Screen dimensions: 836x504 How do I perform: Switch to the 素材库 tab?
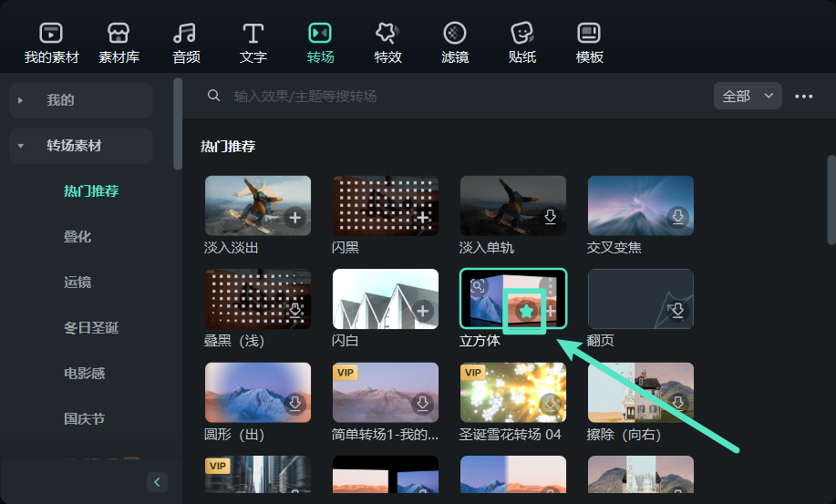(119, 44)
